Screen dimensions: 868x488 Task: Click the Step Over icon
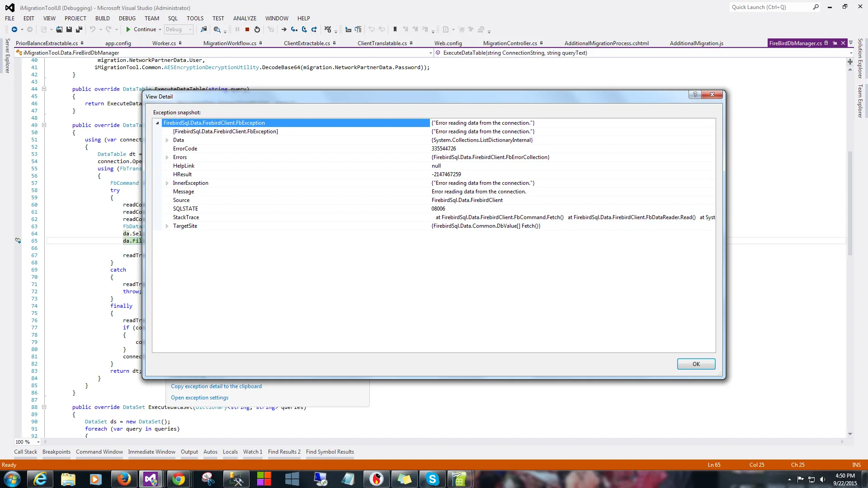point(304,29)
